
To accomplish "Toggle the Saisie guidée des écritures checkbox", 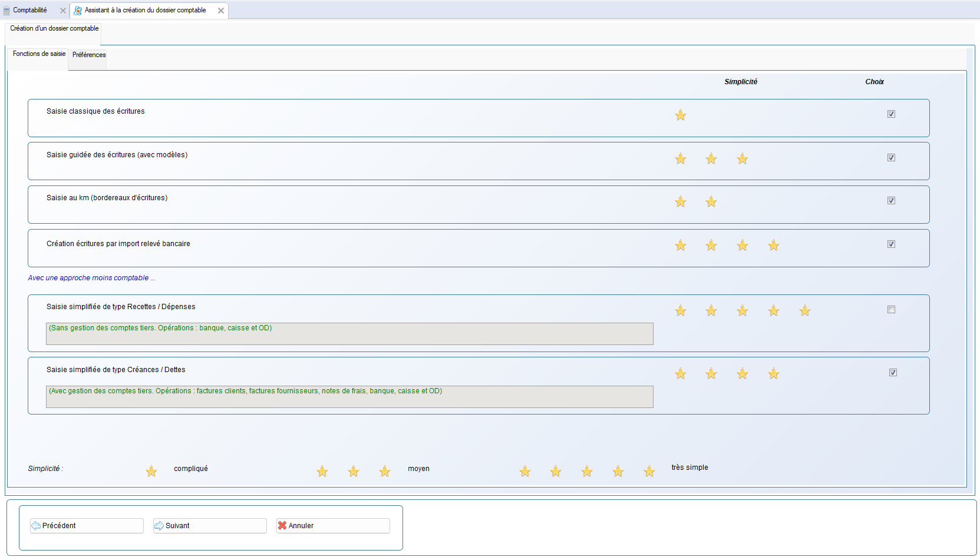I will tap(891, 158).
